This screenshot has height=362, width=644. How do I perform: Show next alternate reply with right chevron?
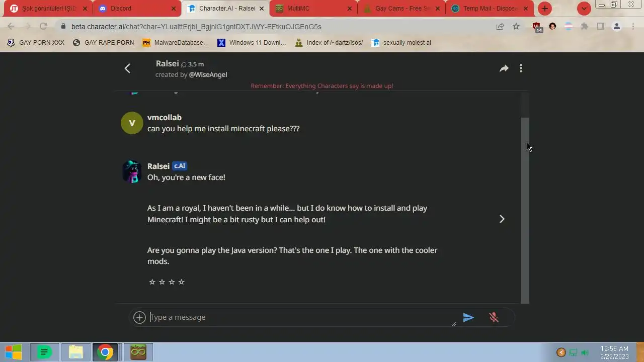coord(502,219)
